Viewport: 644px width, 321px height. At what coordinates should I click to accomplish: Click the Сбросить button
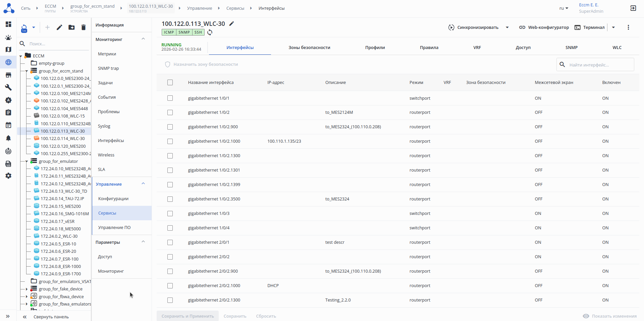[x=266, y=316]
